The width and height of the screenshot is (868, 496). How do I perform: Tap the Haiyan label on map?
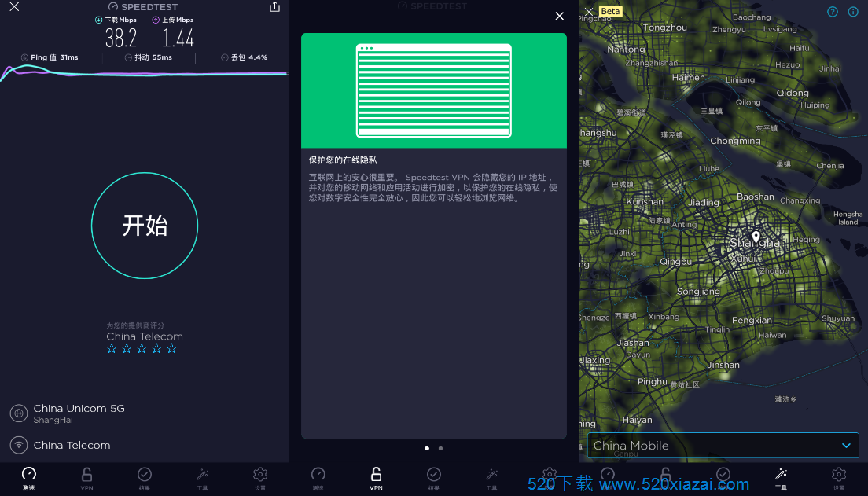[637, 421]
